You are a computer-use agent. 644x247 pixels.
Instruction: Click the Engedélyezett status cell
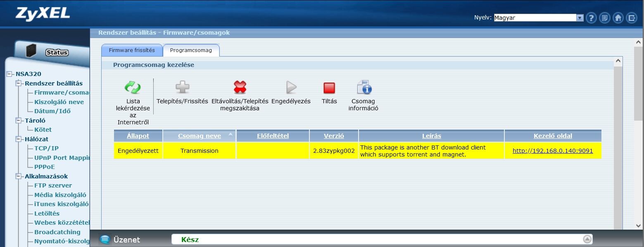tap(138, 151)
